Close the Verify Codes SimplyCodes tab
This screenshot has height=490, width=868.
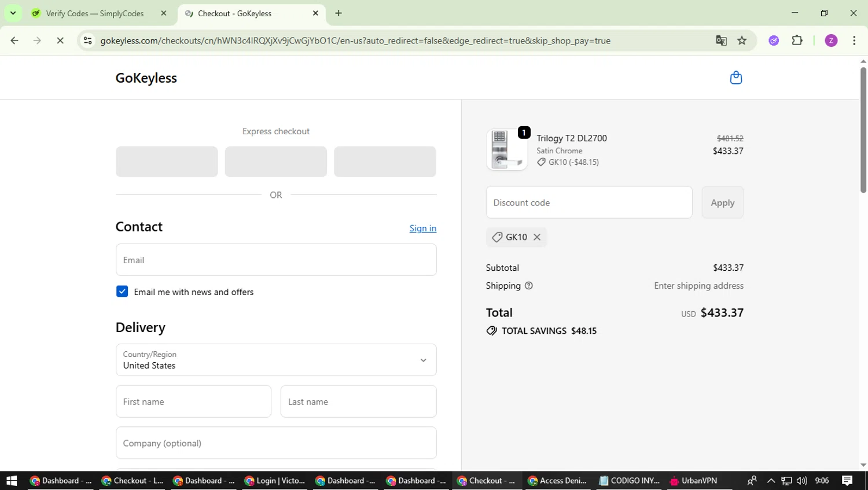(164, 13)
